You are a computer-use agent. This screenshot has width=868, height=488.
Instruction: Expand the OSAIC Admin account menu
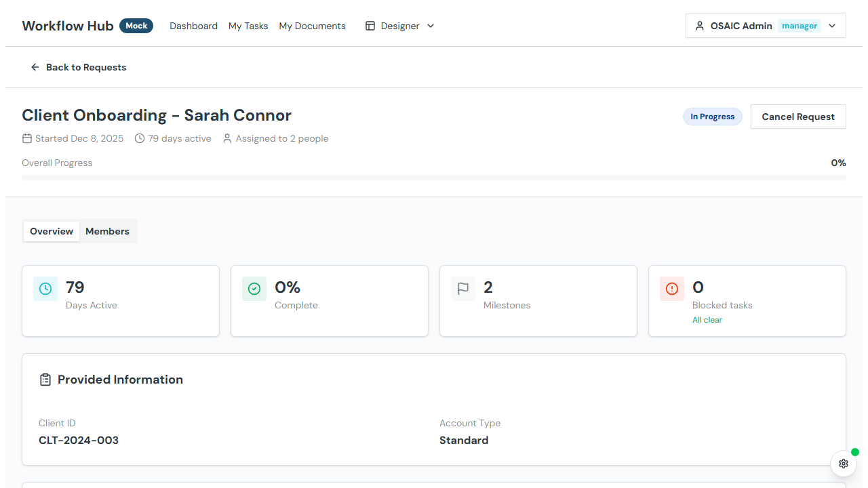tap(831, 26)
